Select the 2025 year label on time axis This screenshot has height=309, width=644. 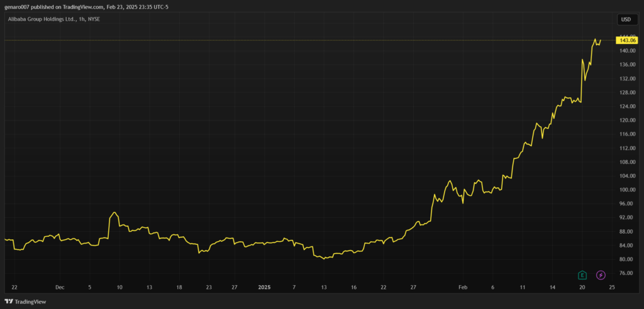click(x=264, y=287)
